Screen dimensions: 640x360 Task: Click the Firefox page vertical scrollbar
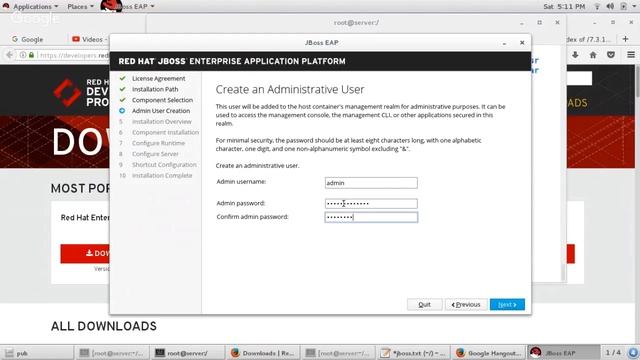pos(637,82)
